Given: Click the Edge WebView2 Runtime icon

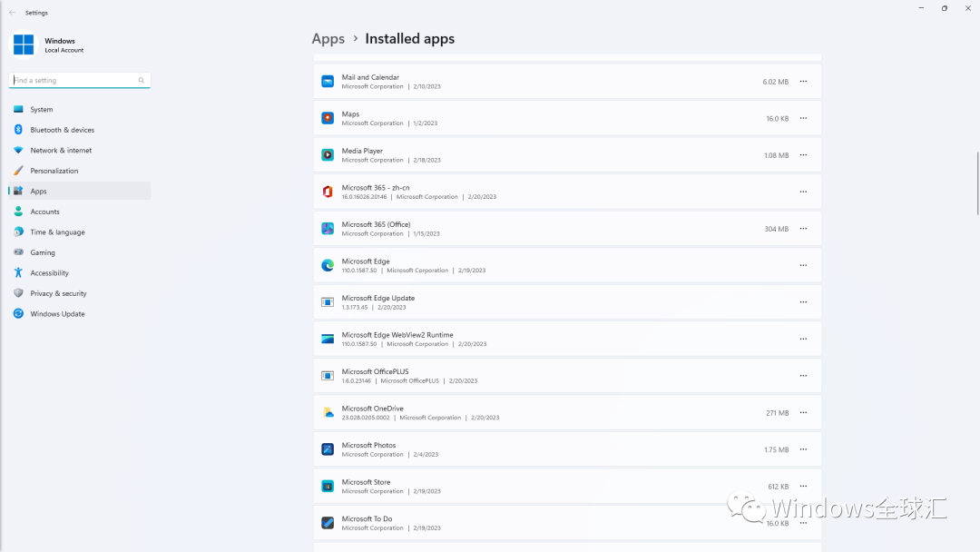Looking at the screenshot, I should point(328,339).
